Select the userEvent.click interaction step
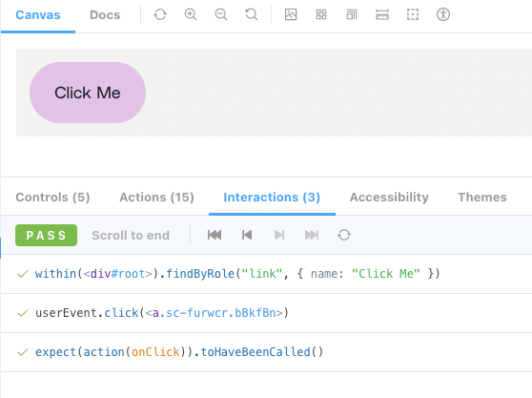The width and height of the screenshot is (532, 398). point(266,313)
